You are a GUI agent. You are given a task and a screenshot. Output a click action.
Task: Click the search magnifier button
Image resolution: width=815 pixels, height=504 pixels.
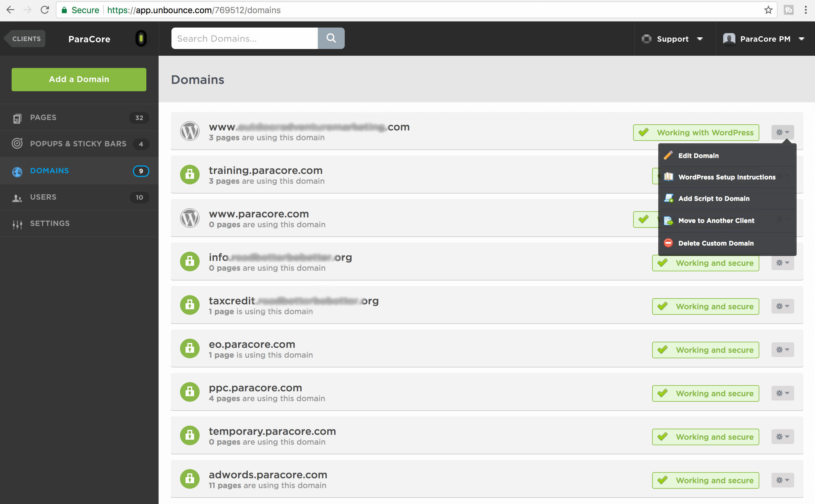pyautogui.click(x=331, y=38)
